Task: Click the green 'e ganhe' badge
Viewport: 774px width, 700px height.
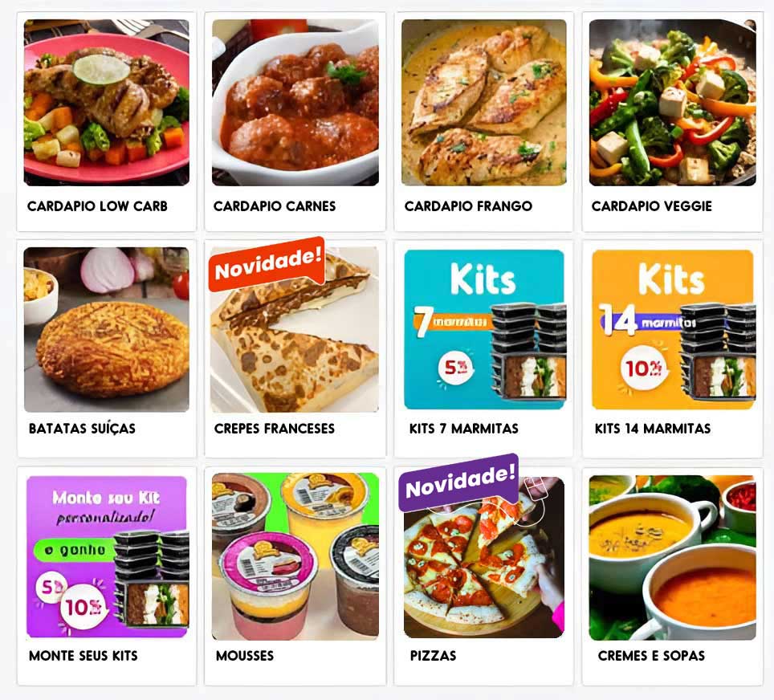Action: 74,550
